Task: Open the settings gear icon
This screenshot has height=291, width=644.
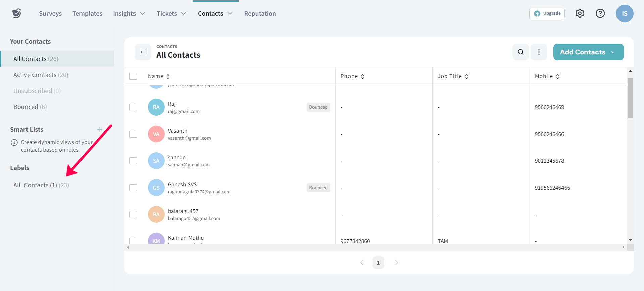Action: coord(580,13)
